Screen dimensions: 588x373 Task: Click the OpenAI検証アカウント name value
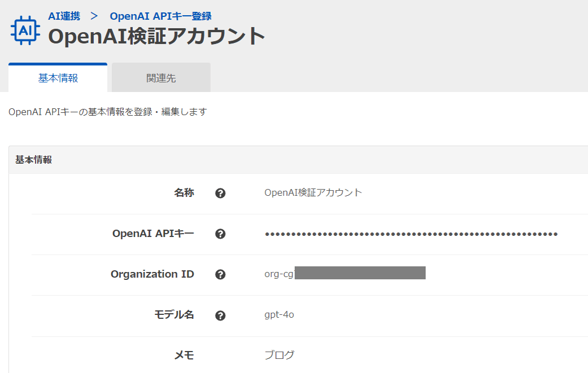coord(313,192)
